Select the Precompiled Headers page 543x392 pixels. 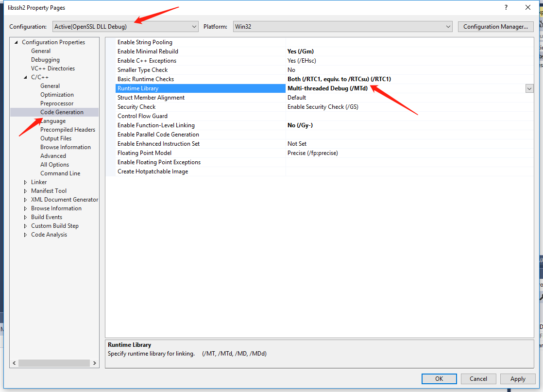click(68, 129)
